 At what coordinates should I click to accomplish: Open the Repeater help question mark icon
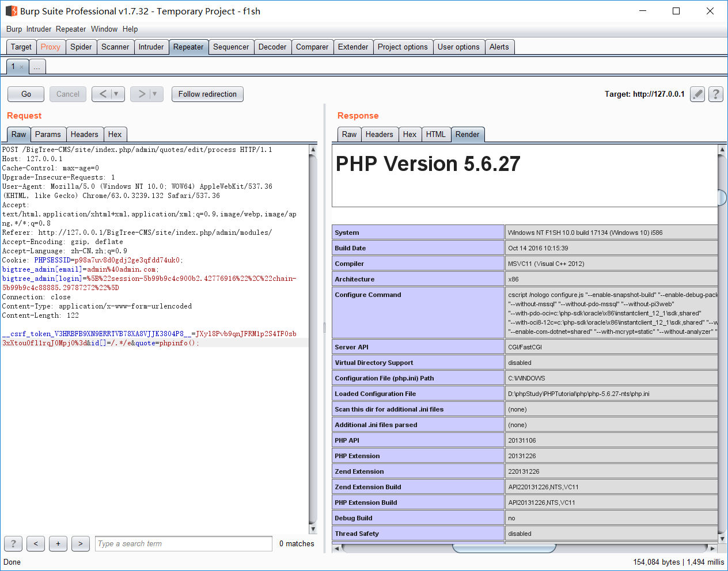(716, 94)
